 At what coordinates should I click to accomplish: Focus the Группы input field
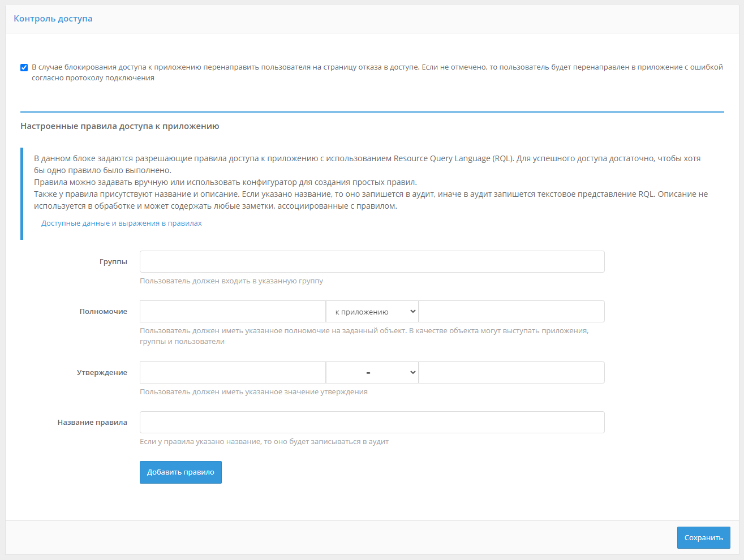point(372,262)
